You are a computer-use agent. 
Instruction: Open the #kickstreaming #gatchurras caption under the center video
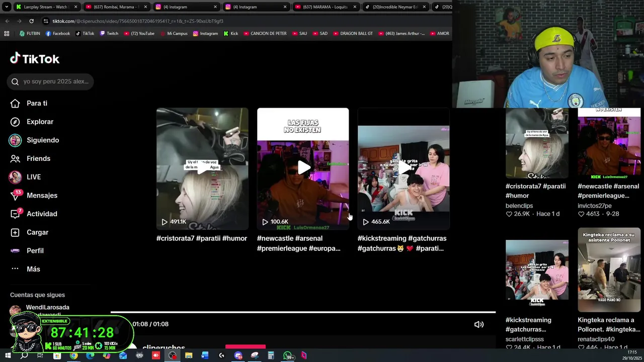pos(402,243)
